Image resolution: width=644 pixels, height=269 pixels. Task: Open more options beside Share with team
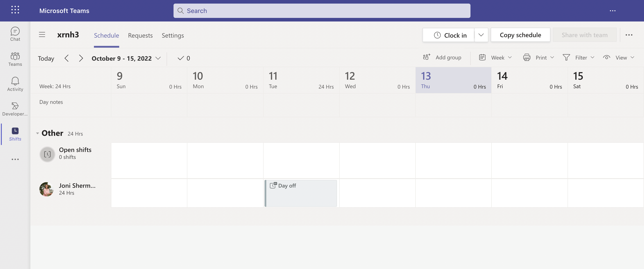tap(629, 35)
